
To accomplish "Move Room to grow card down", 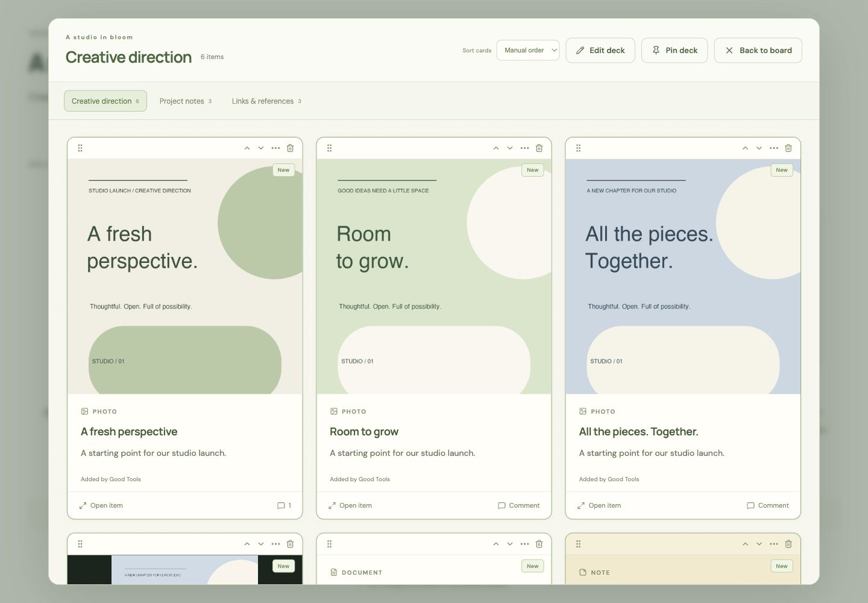I will [510, 148].
